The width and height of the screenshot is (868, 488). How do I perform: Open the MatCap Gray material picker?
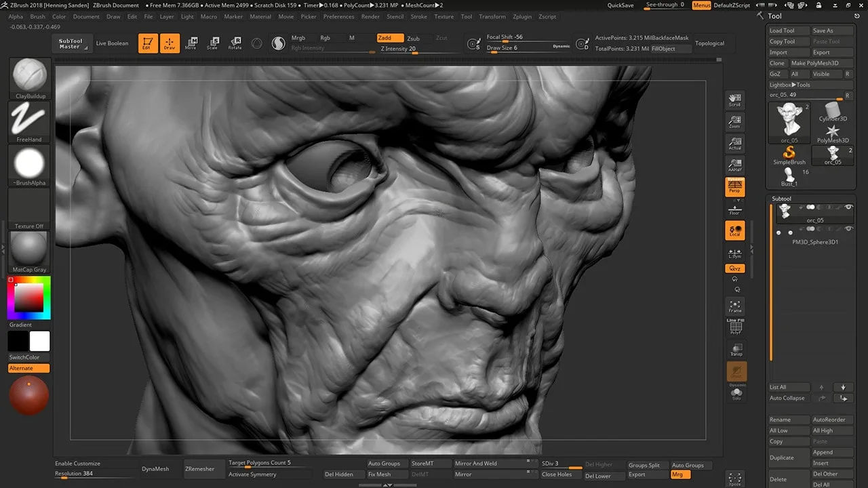click(x=29, y=249)
